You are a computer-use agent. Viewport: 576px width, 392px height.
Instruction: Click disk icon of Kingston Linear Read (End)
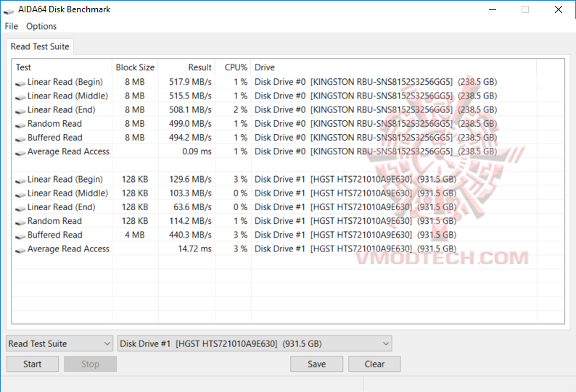click(x=20, y=111)
